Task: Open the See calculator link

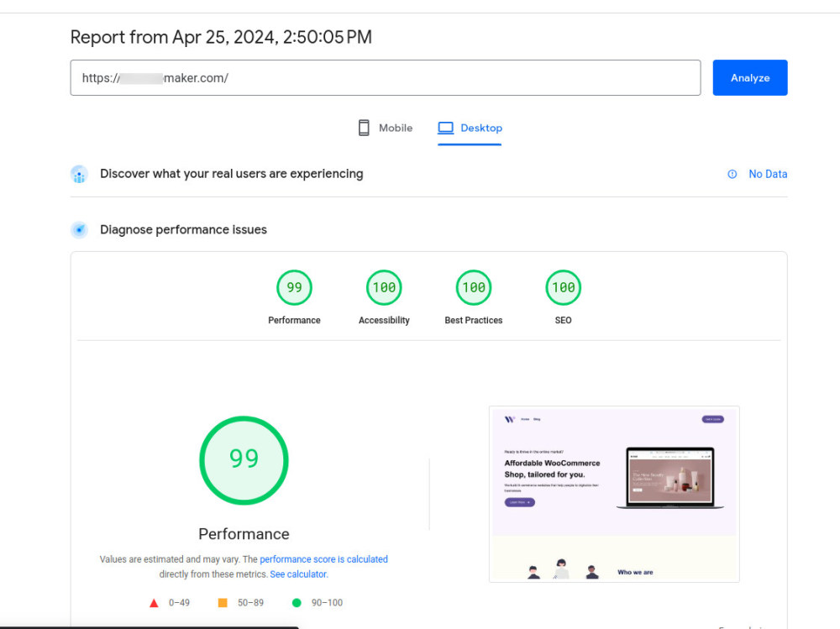Action: 298,574
